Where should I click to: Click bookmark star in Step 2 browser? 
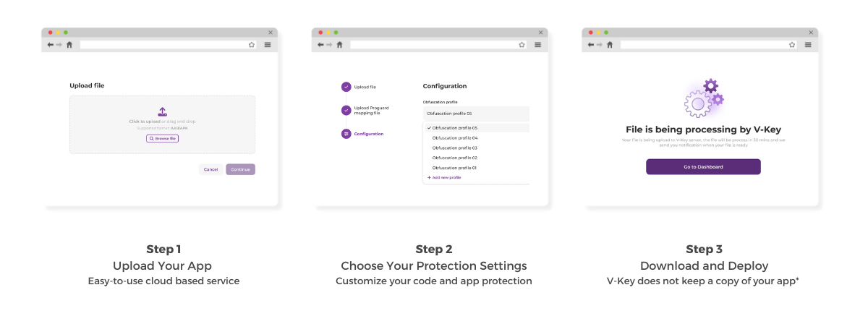tap(522, 45)
